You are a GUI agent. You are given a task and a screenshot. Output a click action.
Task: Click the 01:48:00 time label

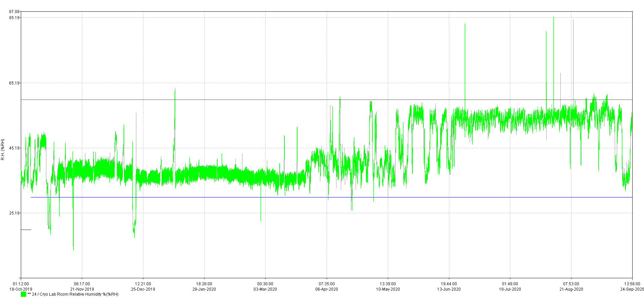[510, 284]
